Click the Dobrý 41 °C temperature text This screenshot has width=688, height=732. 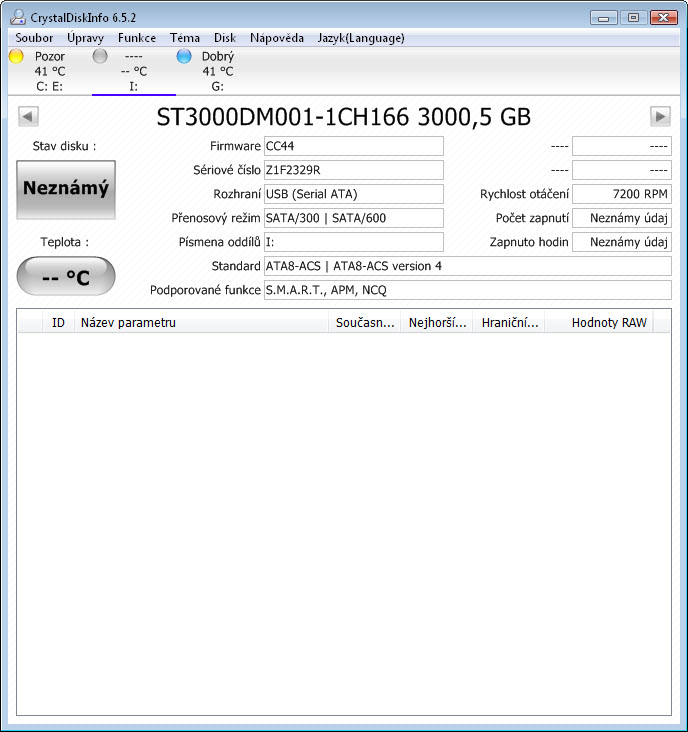218,71
